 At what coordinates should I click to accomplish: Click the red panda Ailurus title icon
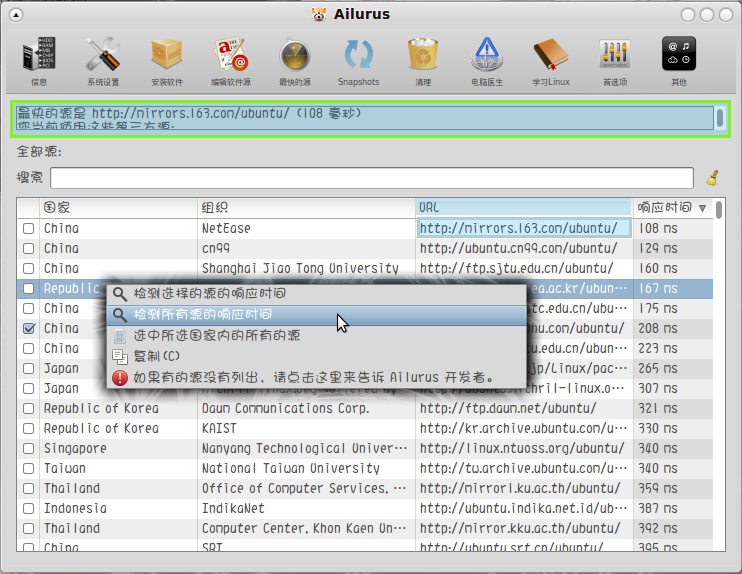[x=319, y=14]
